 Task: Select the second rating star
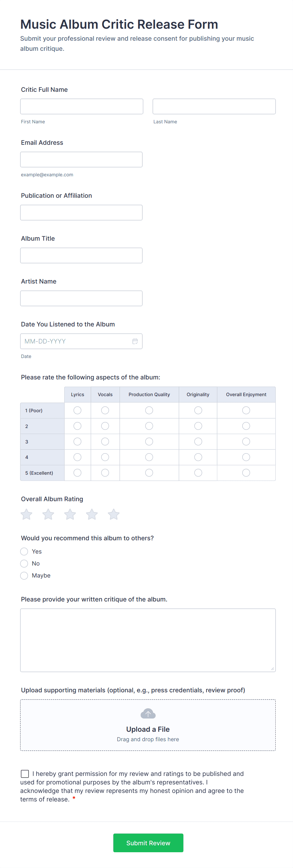[x=48, y=514]
